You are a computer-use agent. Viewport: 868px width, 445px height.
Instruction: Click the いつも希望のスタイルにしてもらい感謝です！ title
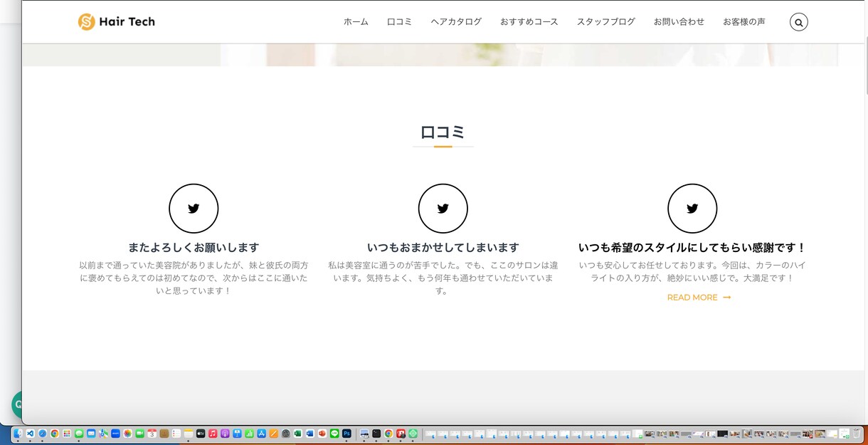click(x=692, y=248)
